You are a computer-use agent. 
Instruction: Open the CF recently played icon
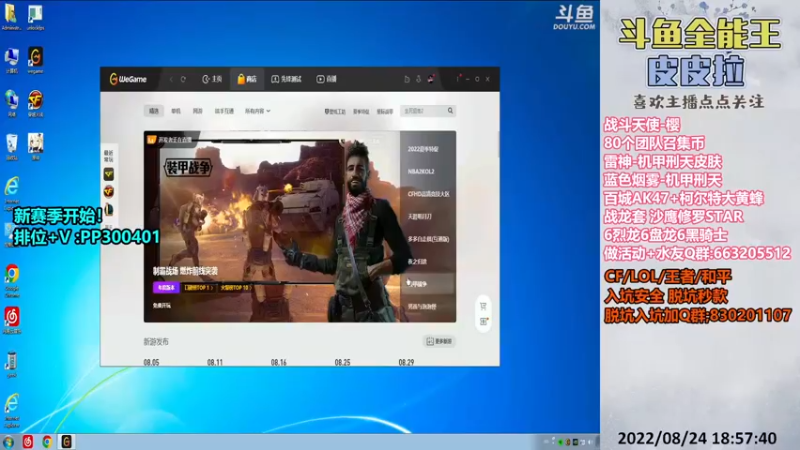[109, 192]
